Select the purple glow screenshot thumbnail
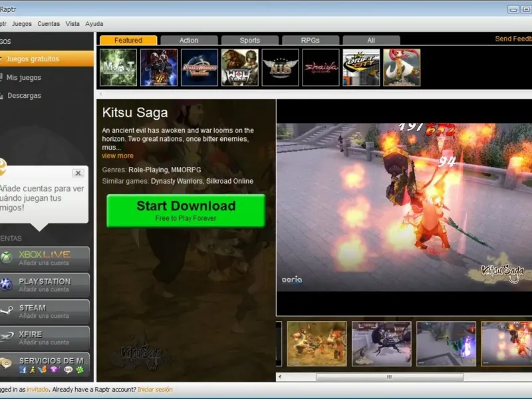 pos(446,344)
